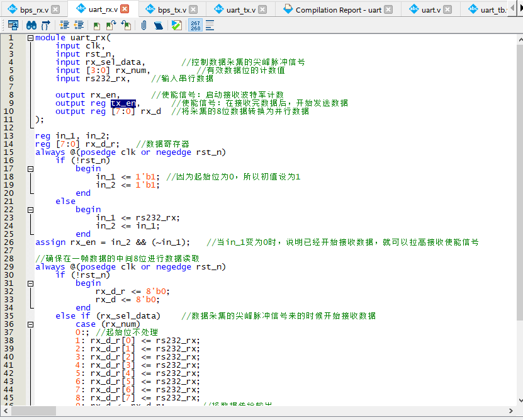Decrease indent using the left-arrow indent icon
The width and height of the screenshot is (523, 420).
click(79, 25)
